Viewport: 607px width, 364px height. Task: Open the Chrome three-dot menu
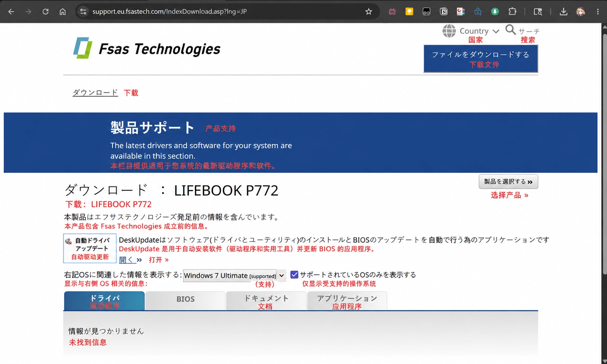[598, 12]
